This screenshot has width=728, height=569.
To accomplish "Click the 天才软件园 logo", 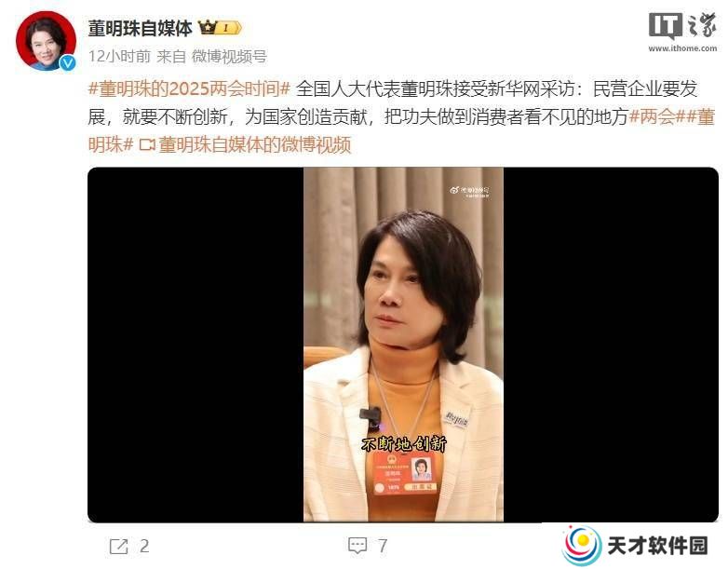I will [x=635, y=546].
